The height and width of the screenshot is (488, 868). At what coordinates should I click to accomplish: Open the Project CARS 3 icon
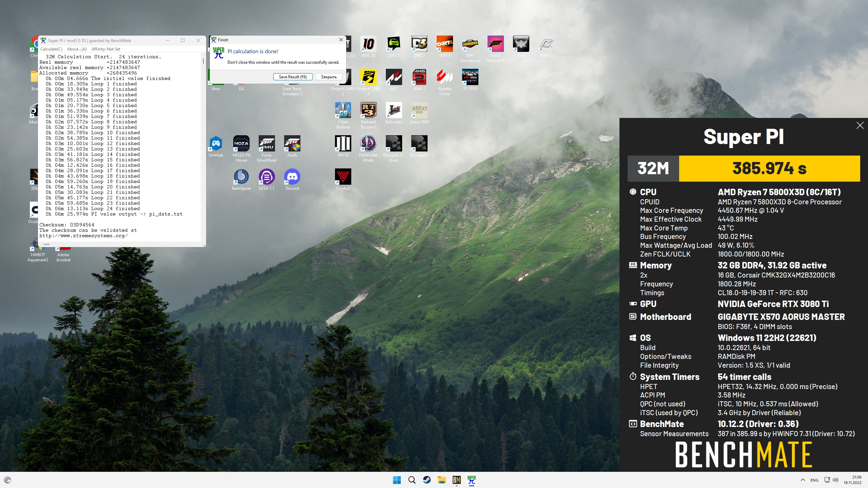368,82
